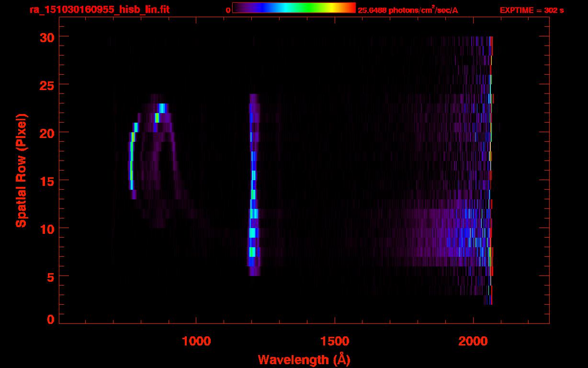Click the 1500 wavelength tick label
Image resolution: width=588 pixels, height=368 pixels.
335,341
